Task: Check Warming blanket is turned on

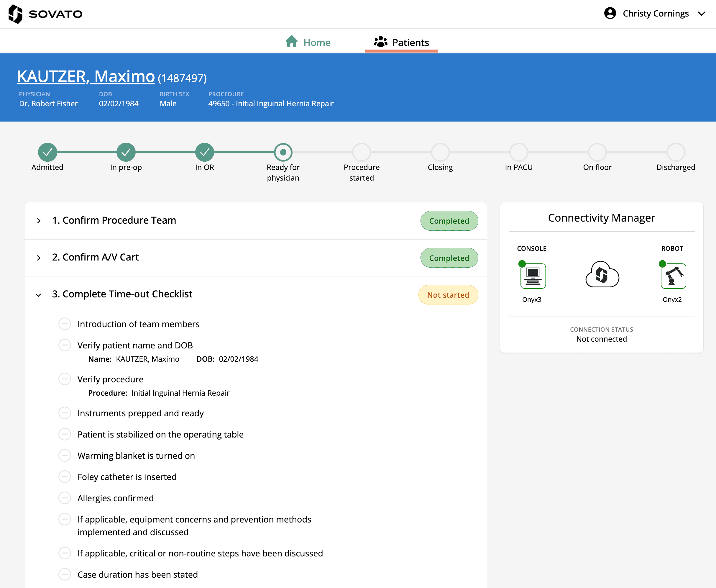Action: [x=65, y=456]
